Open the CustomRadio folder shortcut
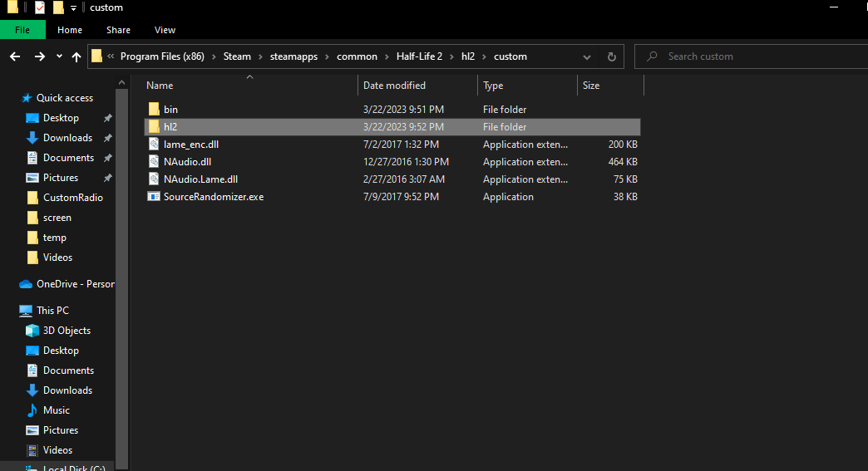 tap(73, 198)
